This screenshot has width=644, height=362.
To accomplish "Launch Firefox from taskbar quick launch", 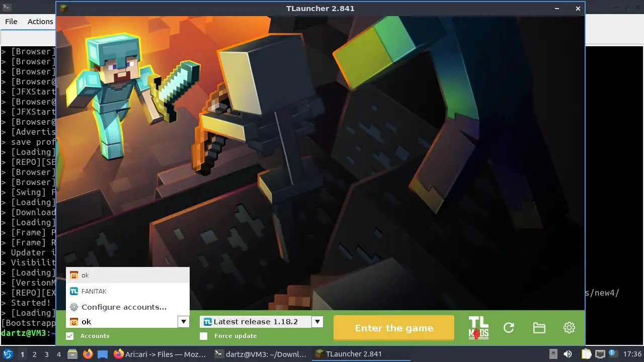I will [x=88, y=354].
